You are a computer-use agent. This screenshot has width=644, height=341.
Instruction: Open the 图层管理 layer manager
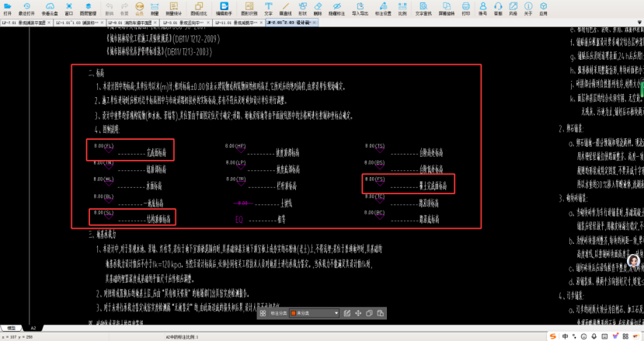click(x=88, y=9)
